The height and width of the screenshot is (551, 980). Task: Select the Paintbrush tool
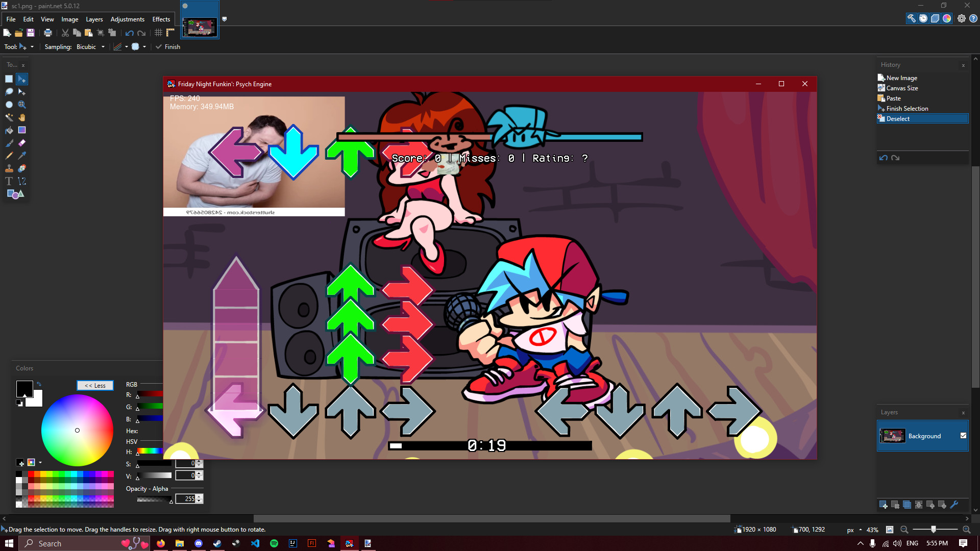9,143
